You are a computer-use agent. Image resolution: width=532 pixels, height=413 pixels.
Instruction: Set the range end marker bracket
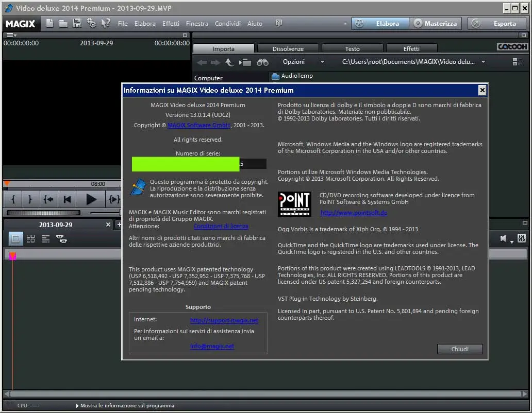click(x=30, y=199)
